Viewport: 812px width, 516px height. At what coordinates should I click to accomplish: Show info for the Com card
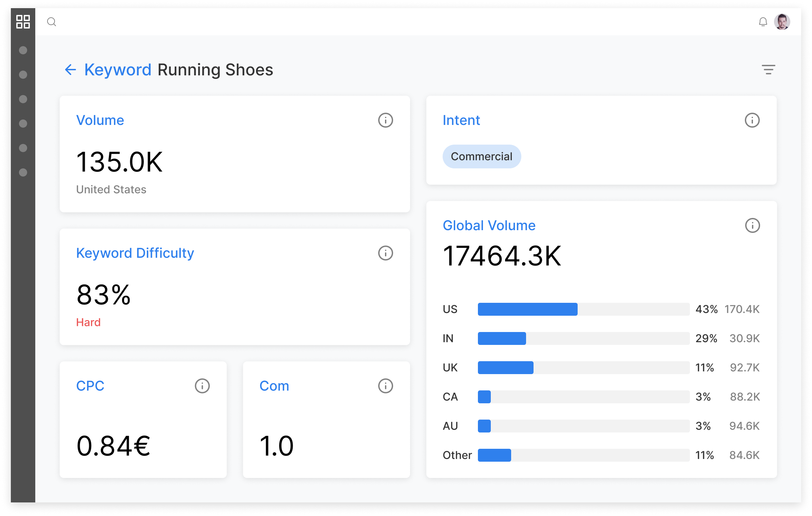click(x=385, y=386)
